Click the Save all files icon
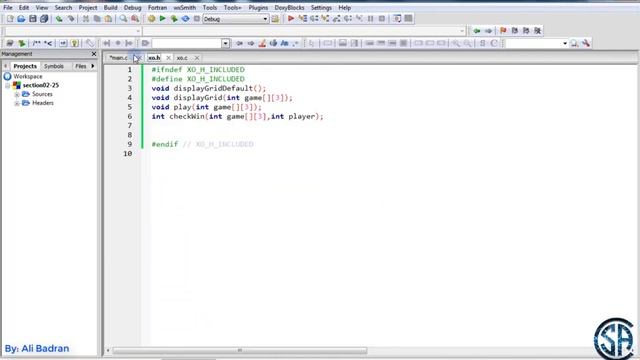The image size is (640, 360). pyautogui.click(x=44, y=19)
